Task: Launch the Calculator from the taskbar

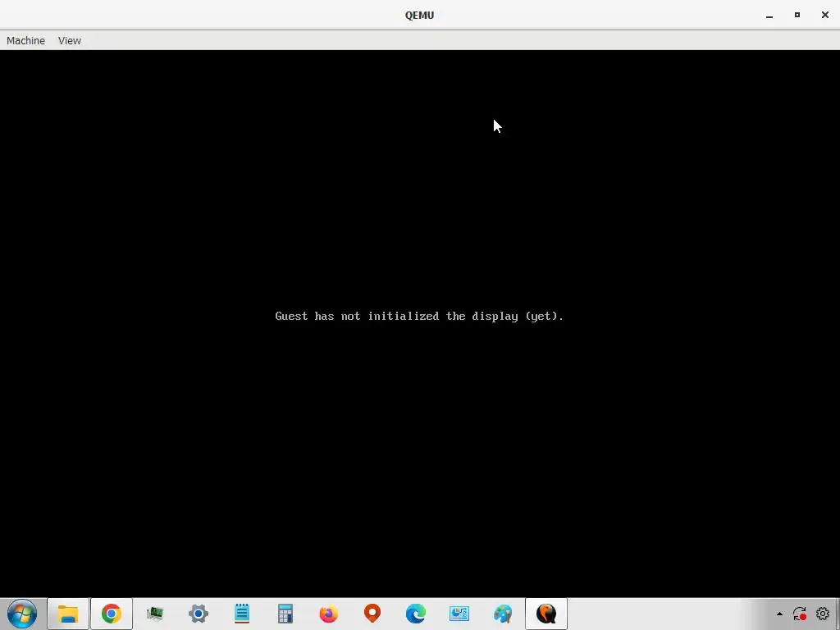Action: (x=285, y=614)
